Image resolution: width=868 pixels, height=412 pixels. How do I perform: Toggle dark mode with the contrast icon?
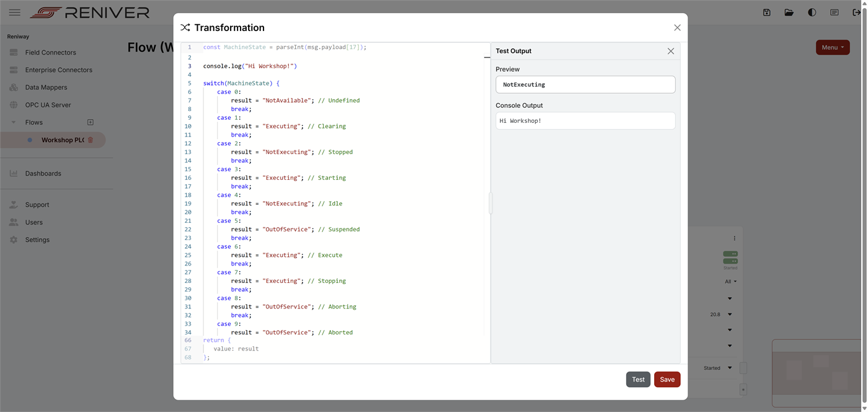(812, 12)
